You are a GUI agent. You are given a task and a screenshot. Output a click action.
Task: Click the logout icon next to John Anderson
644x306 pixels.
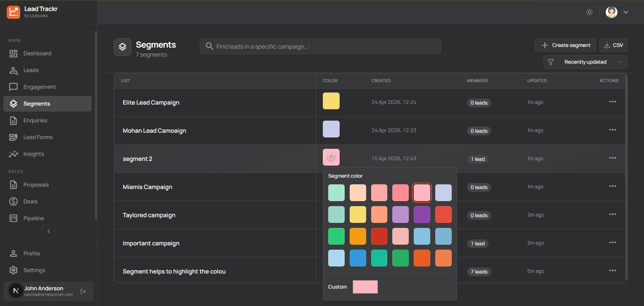click(x=83, y=292)
